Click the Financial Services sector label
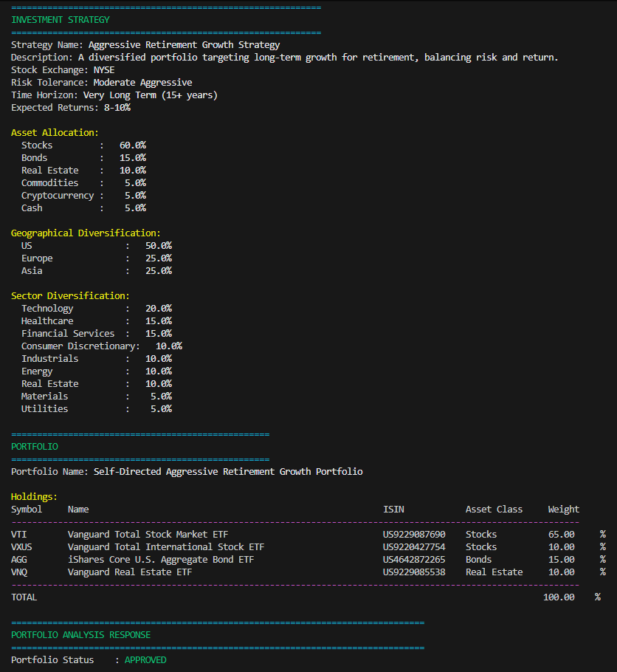Image resolution: width=617 pixels, height=672 pixels. click(x=68, y=334)
